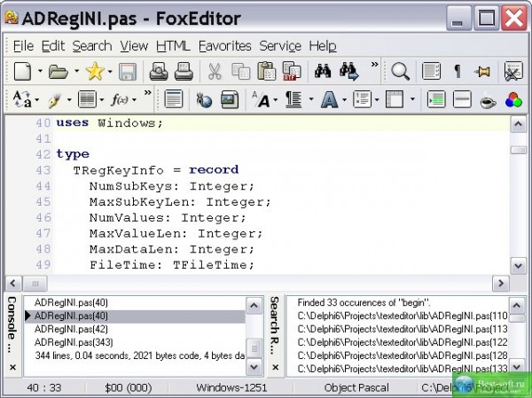Click the large blue A font icon
This screenshot has height=398, width=532.
(x=329, y=100)
